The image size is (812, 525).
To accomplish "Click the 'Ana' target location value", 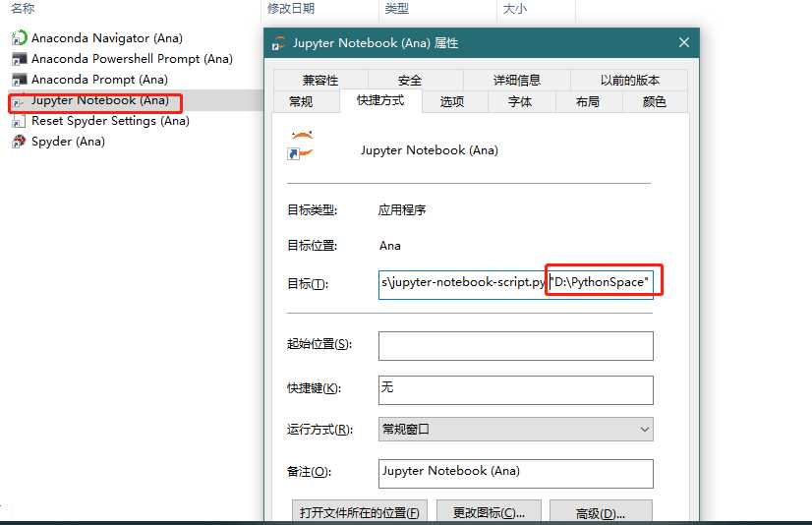I will [390, 246].
